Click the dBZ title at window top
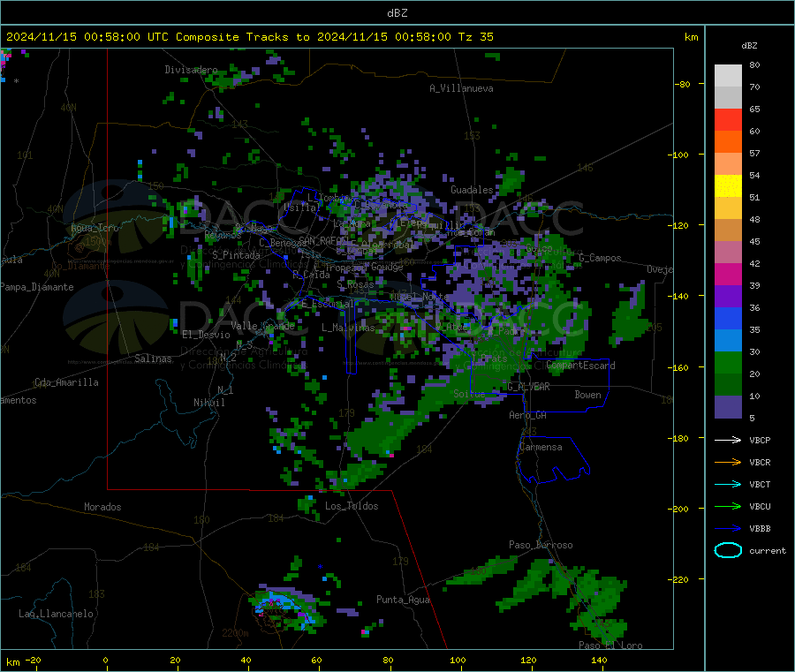The width and height of the screenshot is (795, 672). tap(397, 12)
